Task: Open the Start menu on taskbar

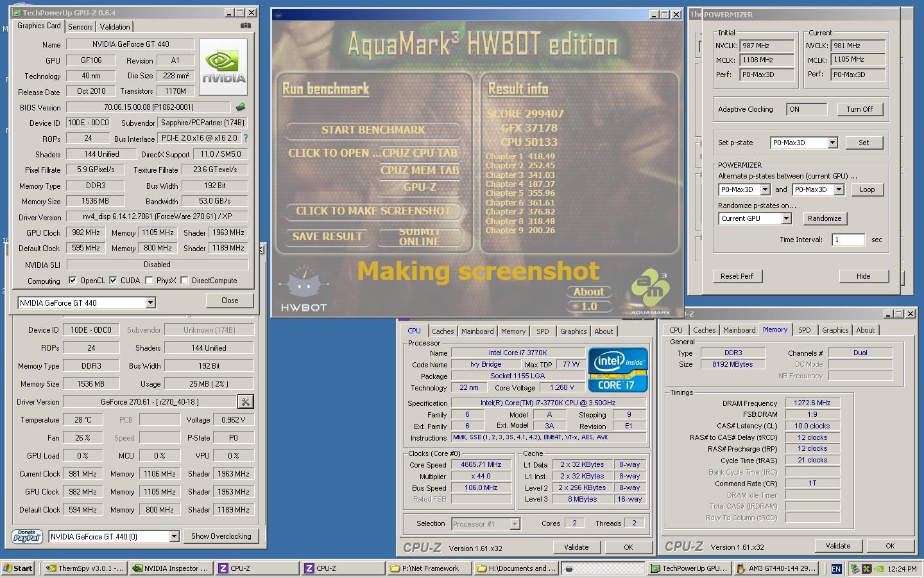Action: tap(18, 568)
